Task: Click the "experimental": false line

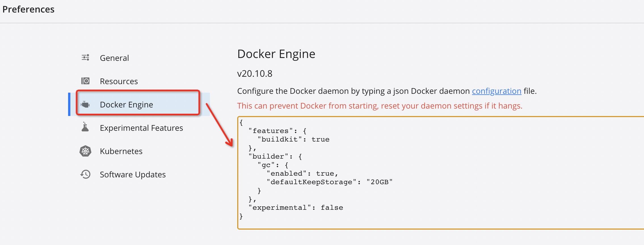Action: tap(296, 207)
